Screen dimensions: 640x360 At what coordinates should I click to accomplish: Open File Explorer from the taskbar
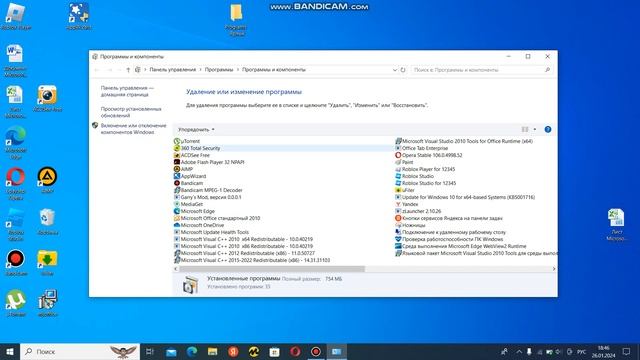tap(213, 351)
